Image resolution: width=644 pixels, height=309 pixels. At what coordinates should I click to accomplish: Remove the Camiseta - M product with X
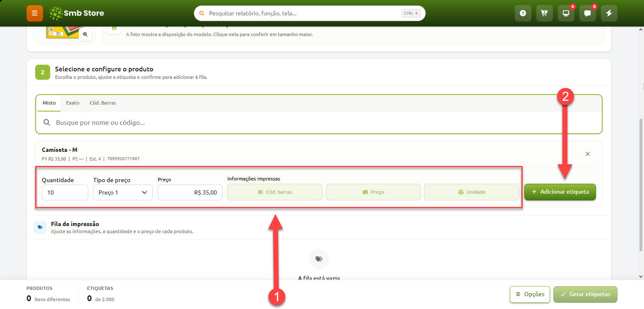(x=587, y=154)
